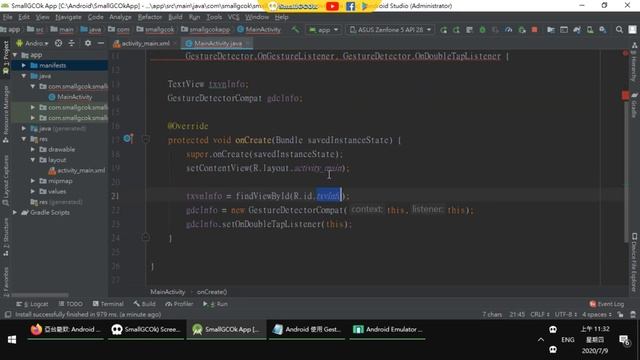Collapse the res folder
The width and height of the screenshot is (640, 360).
tap(24, 139)
